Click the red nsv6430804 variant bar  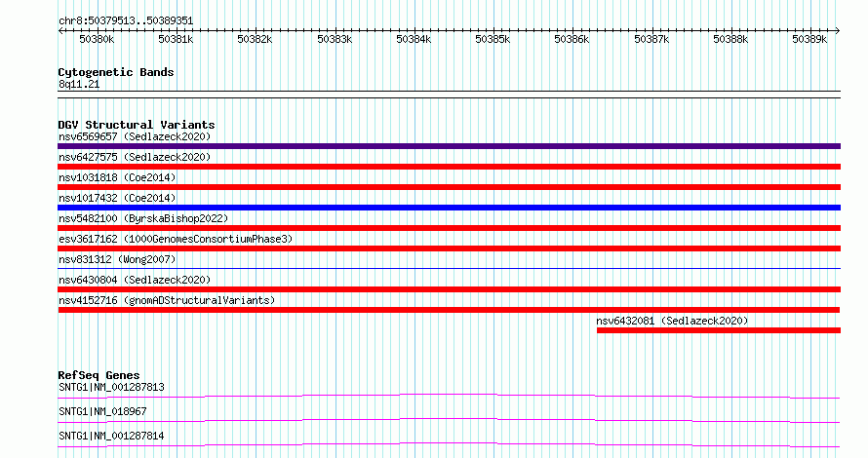pyautogui.click(x=449, y=289)
